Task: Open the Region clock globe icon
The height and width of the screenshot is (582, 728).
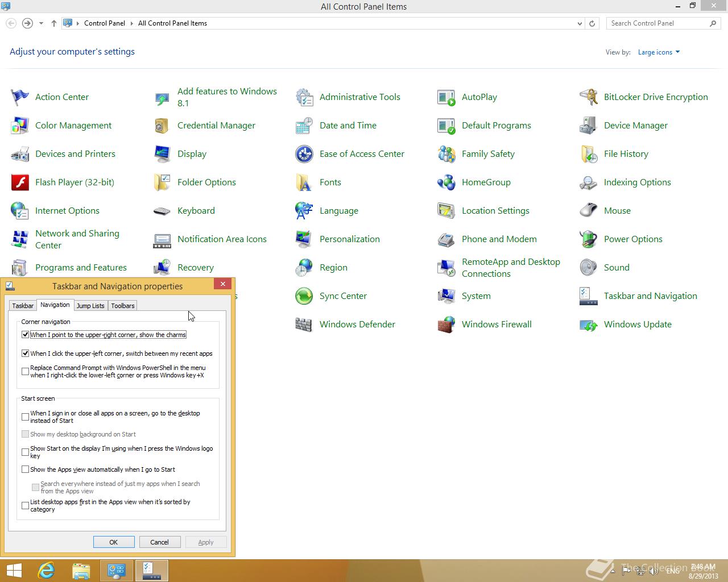Action: 304,268
